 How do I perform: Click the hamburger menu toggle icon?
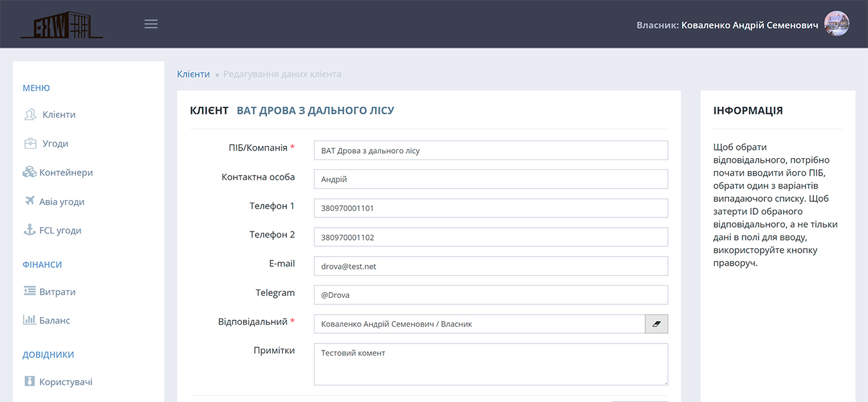[x=151, y=24]
